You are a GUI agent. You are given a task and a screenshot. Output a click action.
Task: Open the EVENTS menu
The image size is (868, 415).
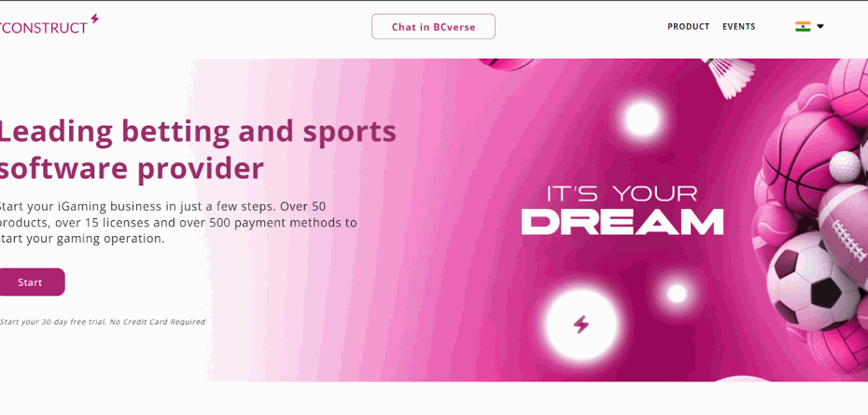(x=738, y=26)
